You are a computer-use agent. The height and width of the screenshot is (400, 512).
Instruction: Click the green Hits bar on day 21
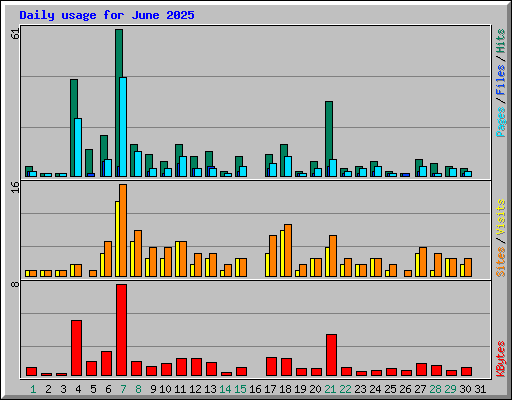[x=329, y=139]
